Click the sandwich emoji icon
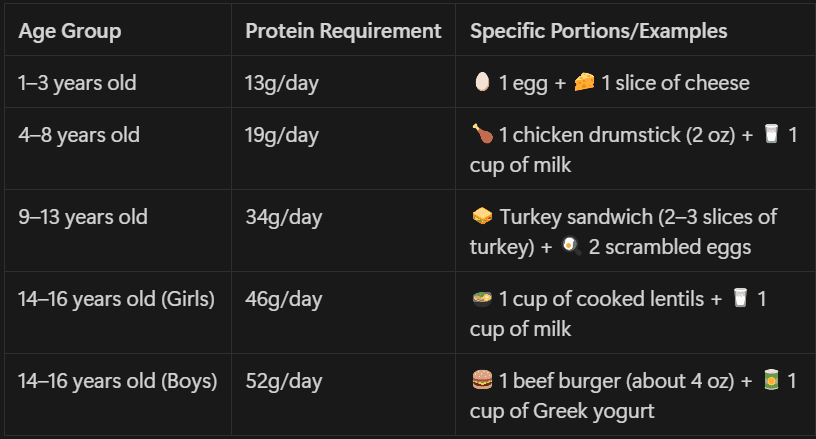The height and width of the screenshot is (439, 816). (482, 215)
